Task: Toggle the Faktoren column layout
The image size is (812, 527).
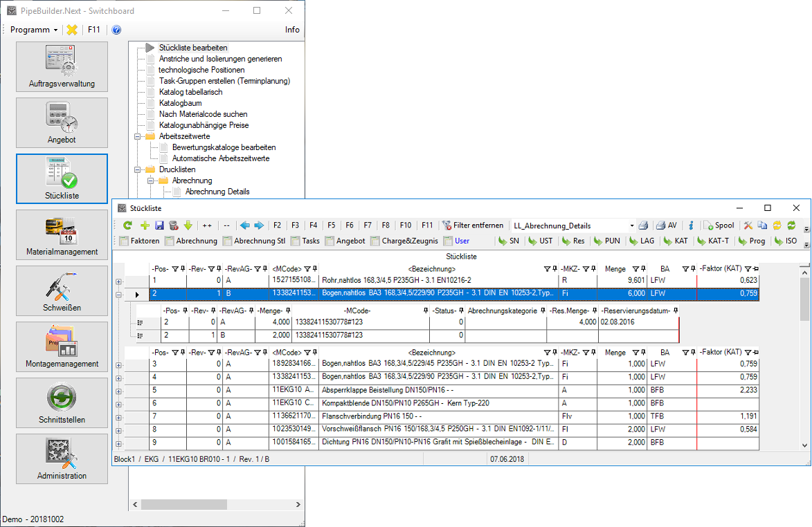Action: click(x=140, y=241)
